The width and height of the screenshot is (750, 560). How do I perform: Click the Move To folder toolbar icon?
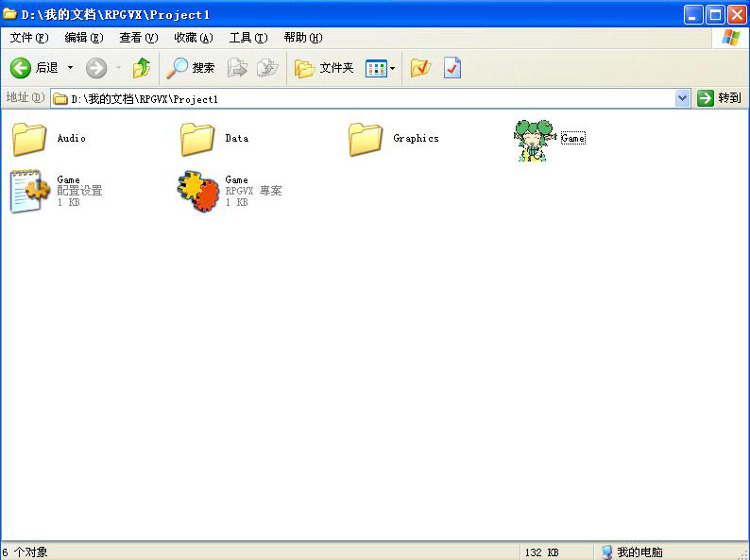[237, 68]
